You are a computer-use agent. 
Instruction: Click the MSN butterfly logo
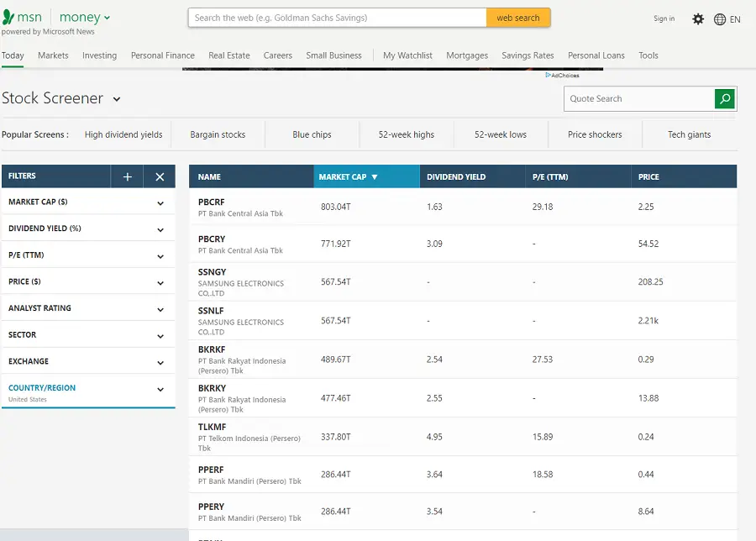point(9,17)
